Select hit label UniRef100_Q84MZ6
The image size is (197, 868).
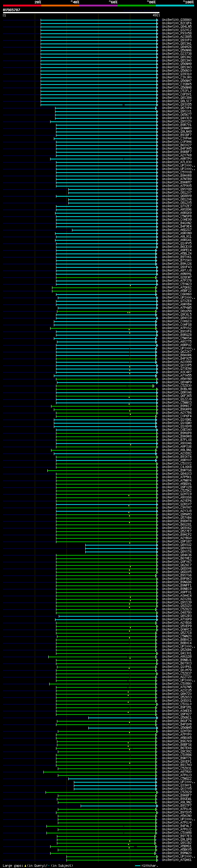pyautogui.click(x=177, y=47)
